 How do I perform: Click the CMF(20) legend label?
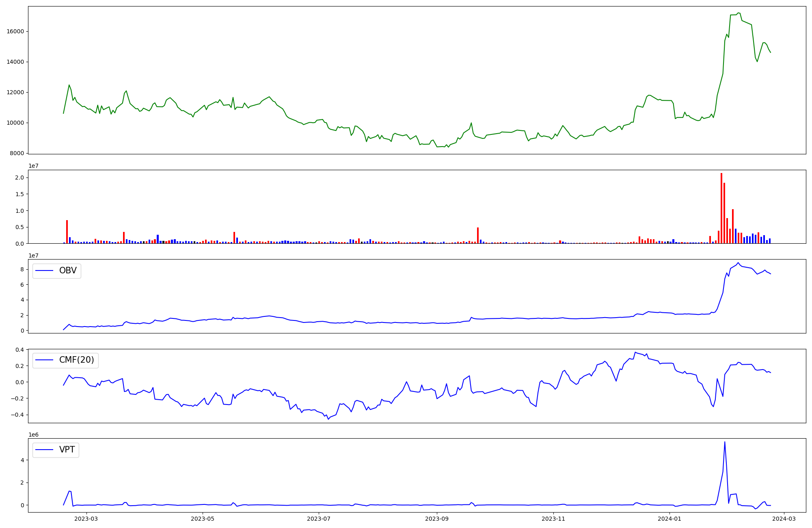point(76,360)
